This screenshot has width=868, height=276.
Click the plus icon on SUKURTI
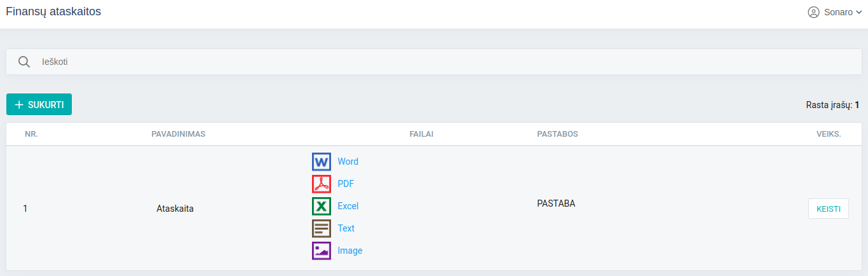(19, 105)
